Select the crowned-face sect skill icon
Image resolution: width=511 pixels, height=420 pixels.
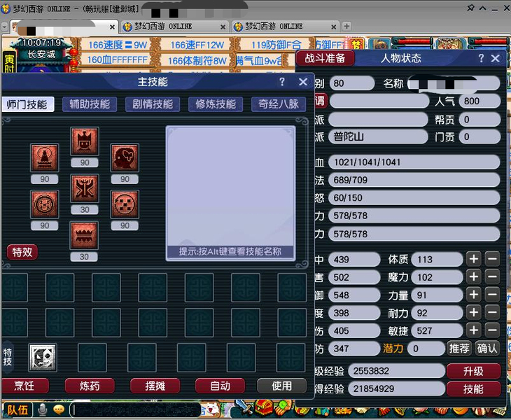click(85, 141)
